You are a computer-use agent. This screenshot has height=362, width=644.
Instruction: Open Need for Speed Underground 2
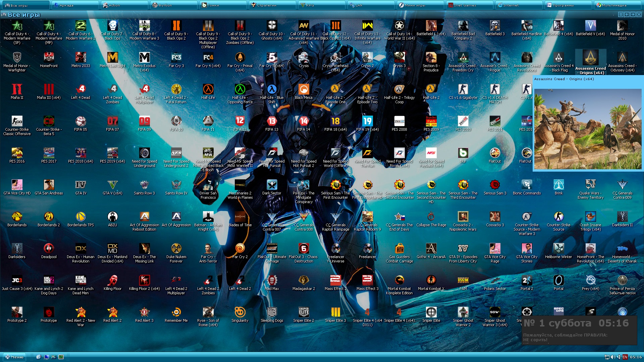point(176,158)
